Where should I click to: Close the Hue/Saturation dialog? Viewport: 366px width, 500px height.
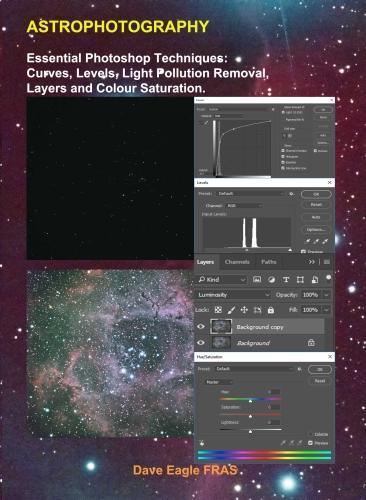click(x=330, y=357)
